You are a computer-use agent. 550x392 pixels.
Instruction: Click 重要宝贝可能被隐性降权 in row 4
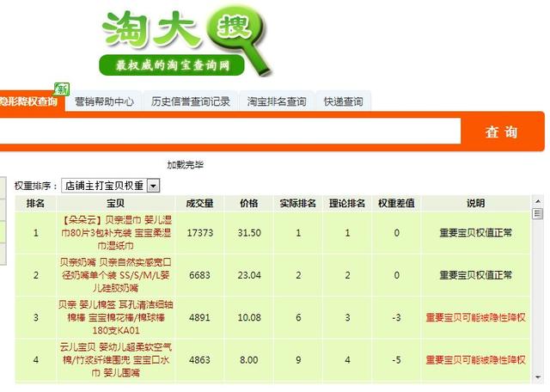[x=475, y=359]
